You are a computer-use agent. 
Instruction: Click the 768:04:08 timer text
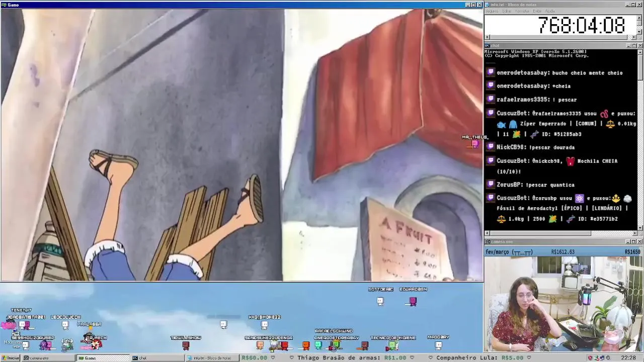581,25
